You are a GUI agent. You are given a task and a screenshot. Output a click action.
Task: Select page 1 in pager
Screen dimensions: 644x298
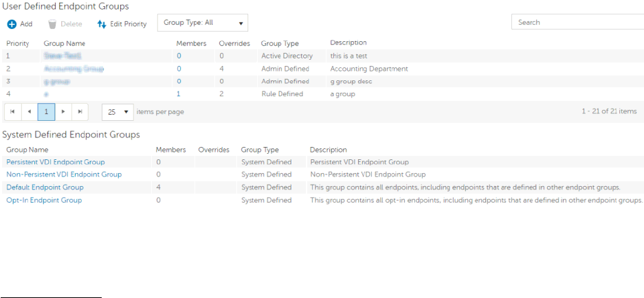tap(46, 111)
